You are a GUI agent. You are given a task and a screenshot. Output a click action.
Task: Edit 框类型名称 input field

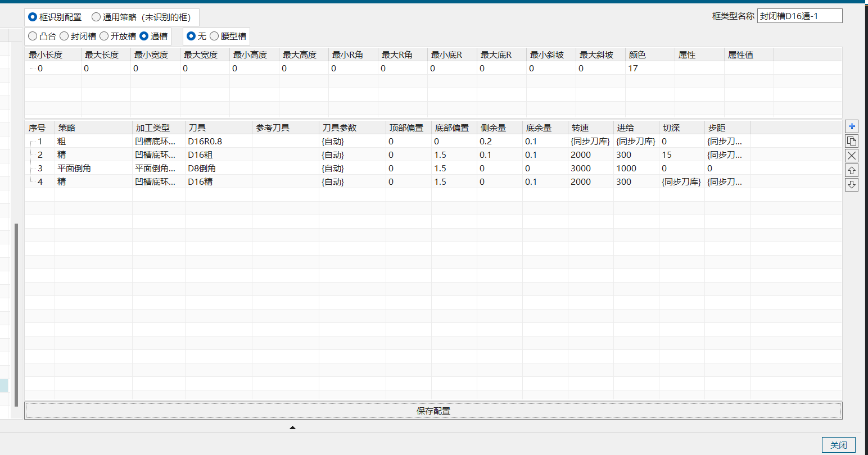(799, 16)
